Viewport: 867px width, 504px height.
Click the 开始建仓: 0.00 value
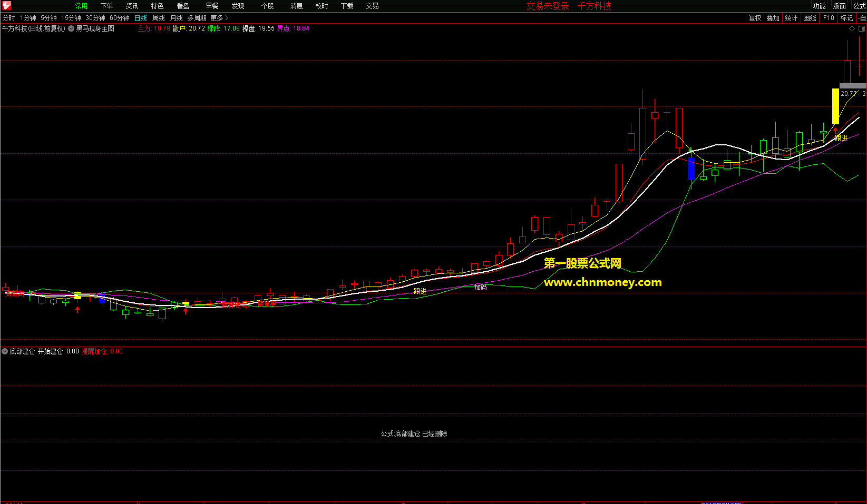click(x=58, y=351)
